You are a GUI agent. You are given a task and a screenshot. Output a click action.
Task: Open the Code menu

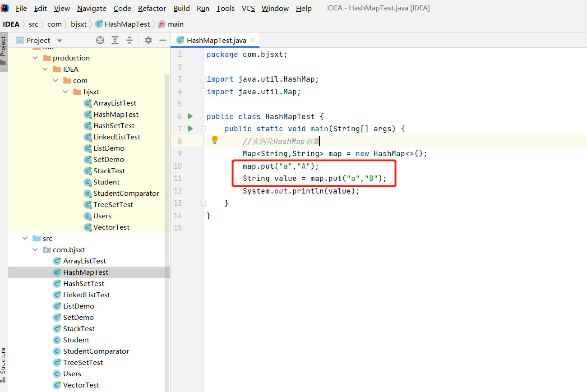point(122,8)
